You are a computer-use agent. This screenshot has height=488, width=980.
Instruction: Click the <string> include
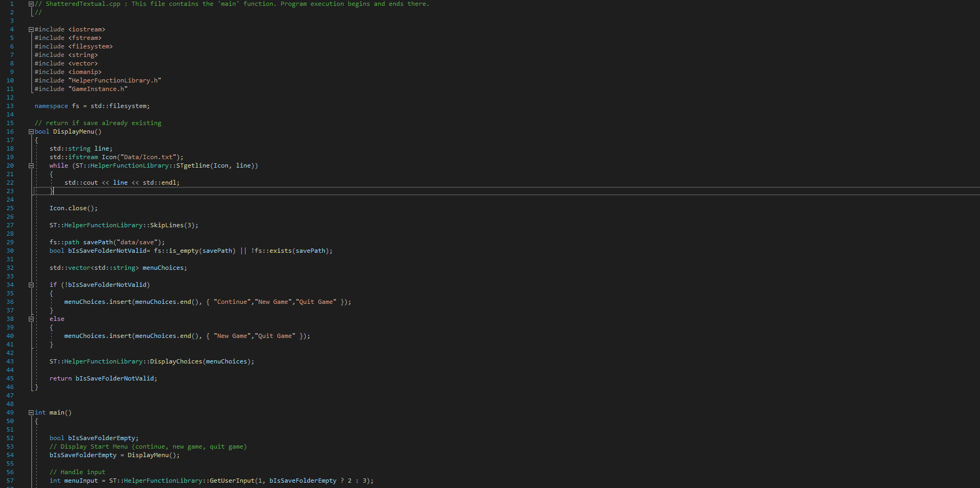pos(83,55)
